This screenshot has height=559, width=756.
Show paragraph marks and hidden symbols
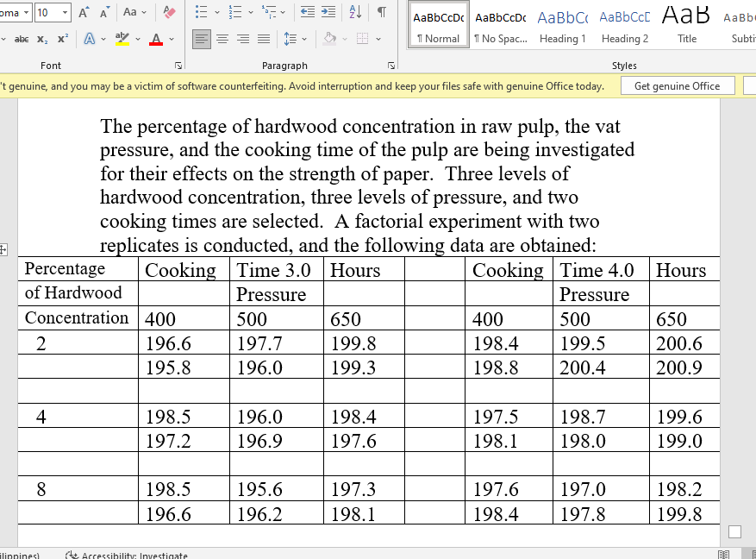coord(381,12)
